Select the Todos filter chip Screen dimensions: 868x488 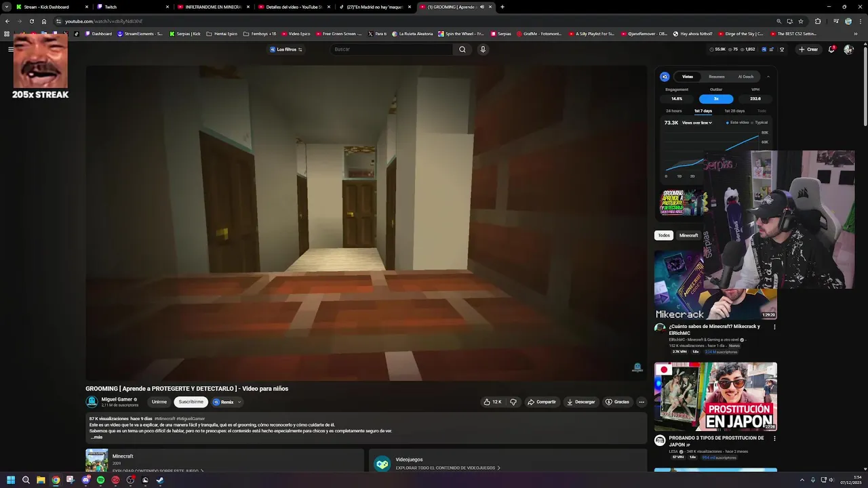pos(664,235)
